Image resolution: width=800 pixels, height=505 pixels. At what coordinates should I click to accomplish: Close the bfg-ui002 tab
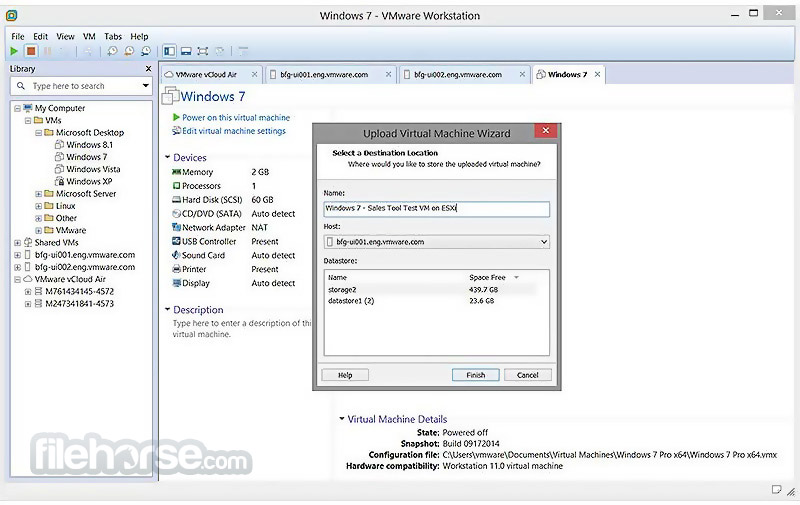pos(522,74)
